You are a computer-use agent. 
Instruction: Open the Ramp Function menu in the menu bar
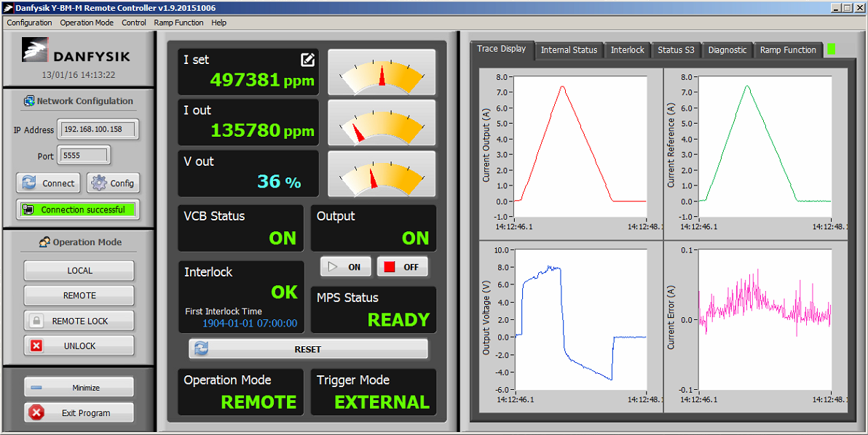[x=179, y=23]
